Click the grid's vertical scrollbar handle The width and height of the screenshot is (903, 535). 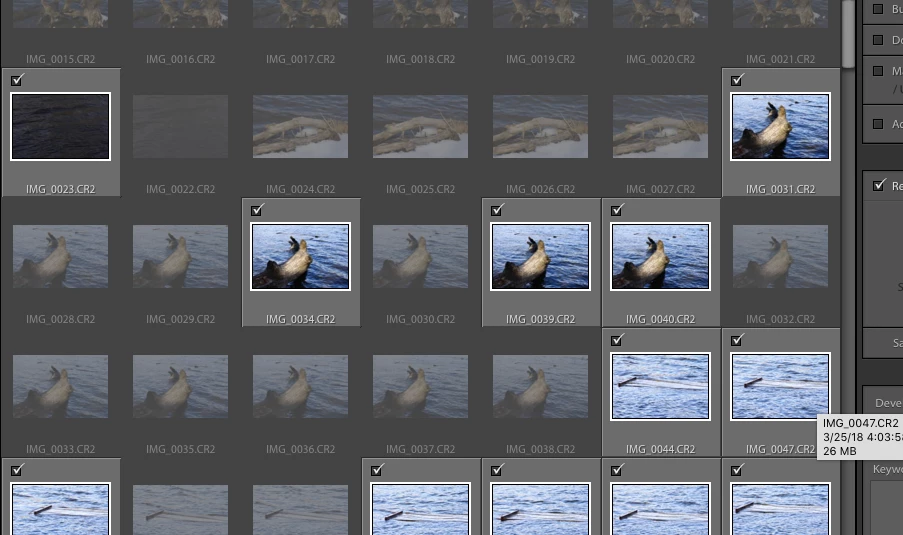point(848,33)
